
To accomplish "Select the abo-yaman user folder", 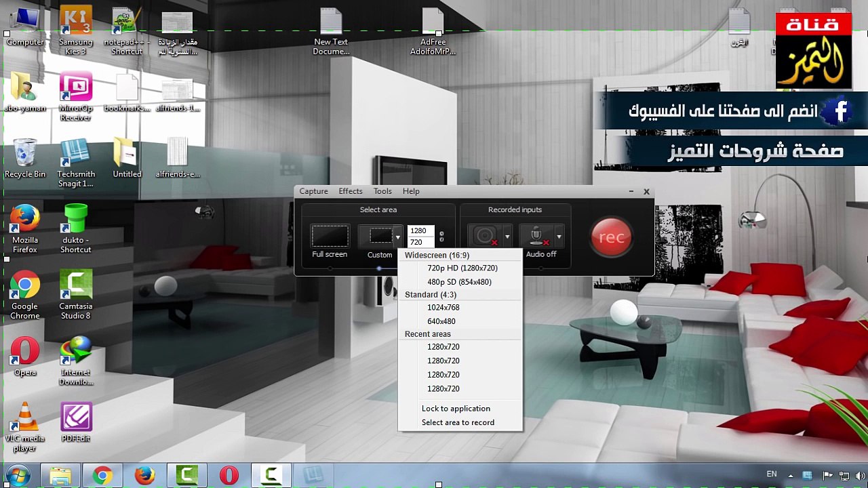I will click(x=25, y=92).
